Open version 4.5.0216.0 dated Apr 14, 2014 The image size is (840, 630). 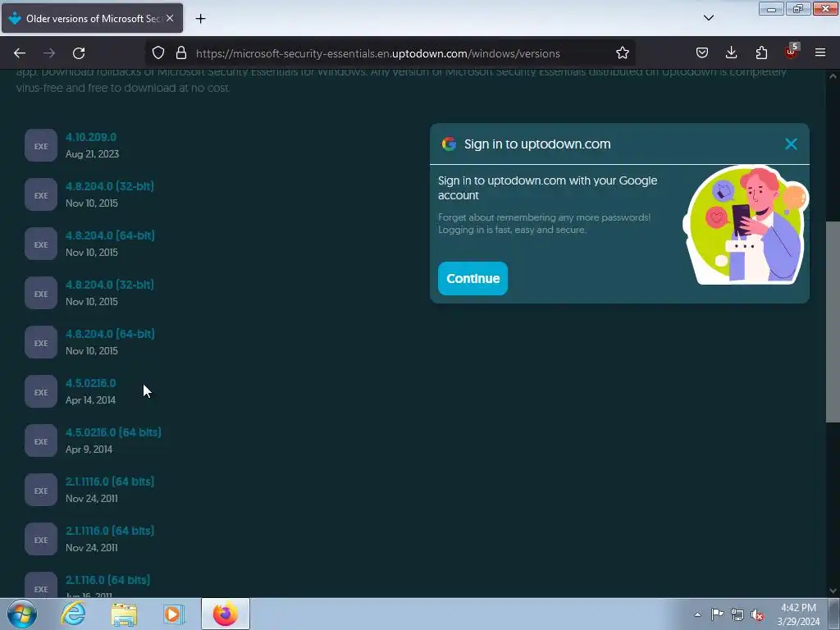(x=90, y=384)
